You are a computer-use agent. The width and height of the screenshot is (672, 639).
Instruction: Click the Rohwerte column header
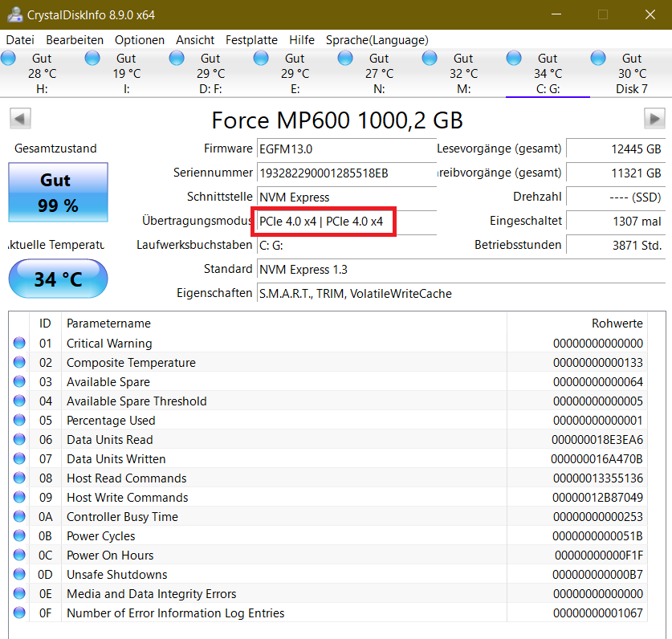[x=577, y=324]
